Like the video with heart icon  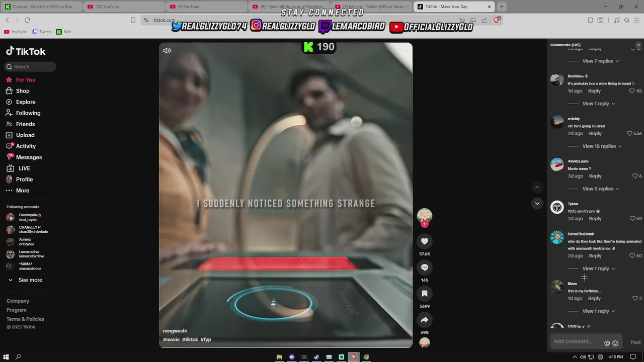tap(425, 241)
